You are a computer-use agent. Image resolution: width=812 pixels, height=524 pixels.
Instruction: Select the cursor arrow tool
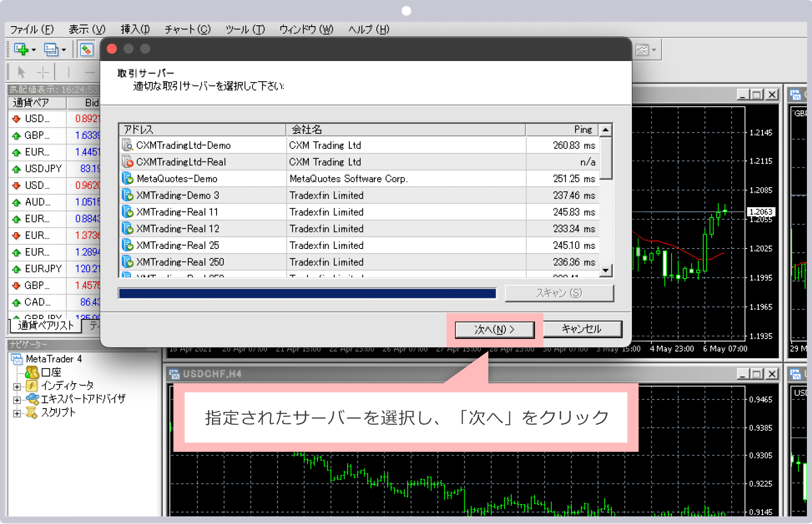tap(22, 73)
